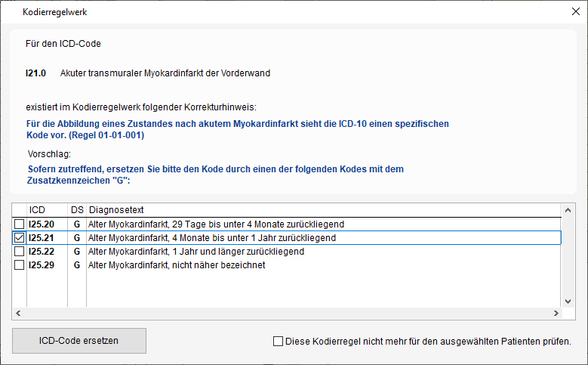This screenshot has width=588, height=365.
Task: Select the I25.29 checkbox
Action: pyautogui.click(x=19, y=264)
